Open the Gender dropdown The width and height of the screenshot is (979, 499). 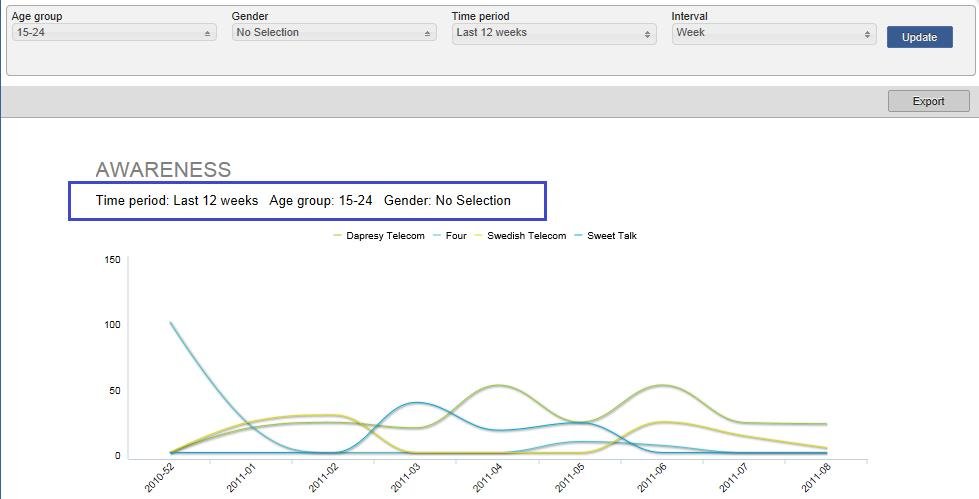(334, 32)
